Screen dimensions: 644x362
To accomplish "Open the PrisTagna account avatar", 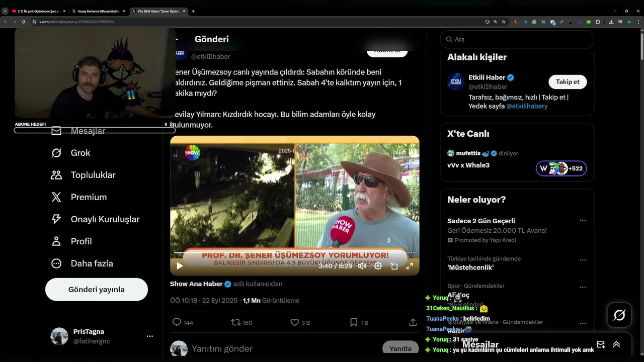I will (59, 336).
